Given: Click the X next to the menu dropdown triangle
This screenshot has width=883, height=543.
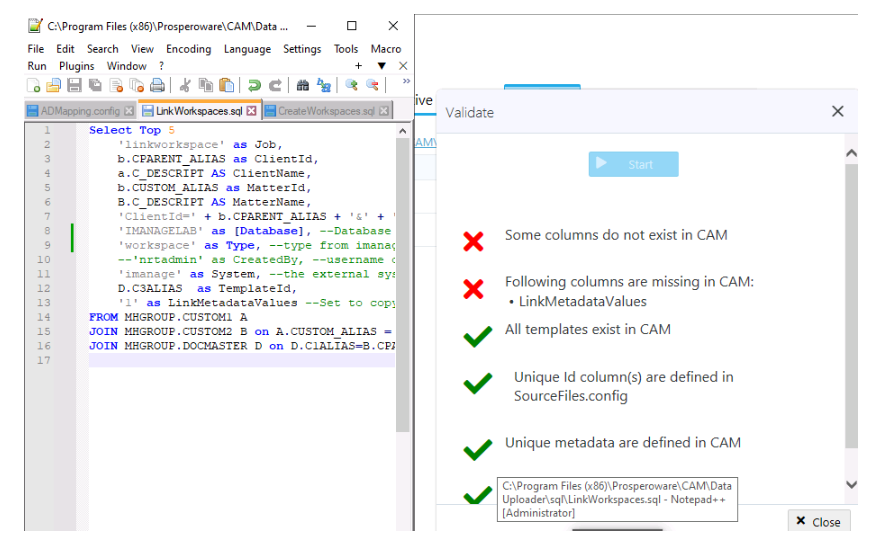Looking at the screenshot, I should (x=403, y=66).
